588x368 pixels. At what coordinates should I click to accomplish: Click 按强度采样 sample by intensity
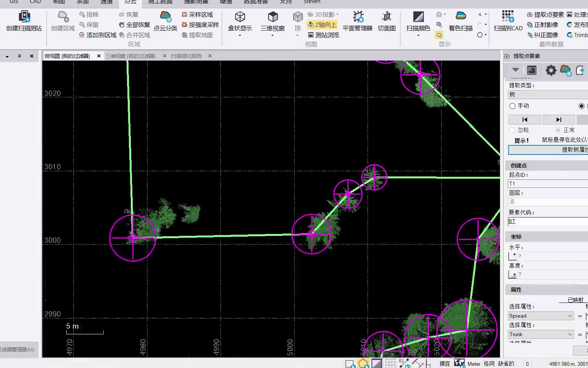point(200,25)
